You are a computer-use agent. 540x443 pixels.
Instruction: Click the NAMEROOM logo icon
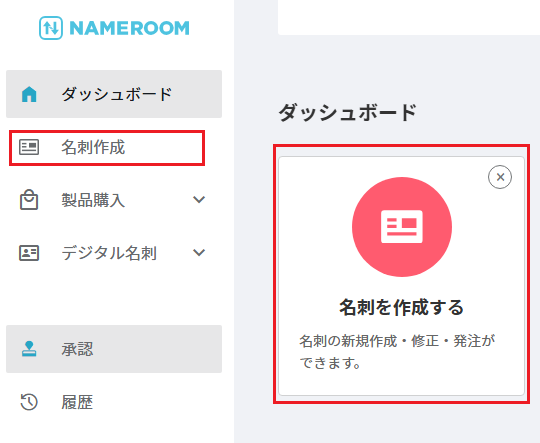[x=51, y=28]
